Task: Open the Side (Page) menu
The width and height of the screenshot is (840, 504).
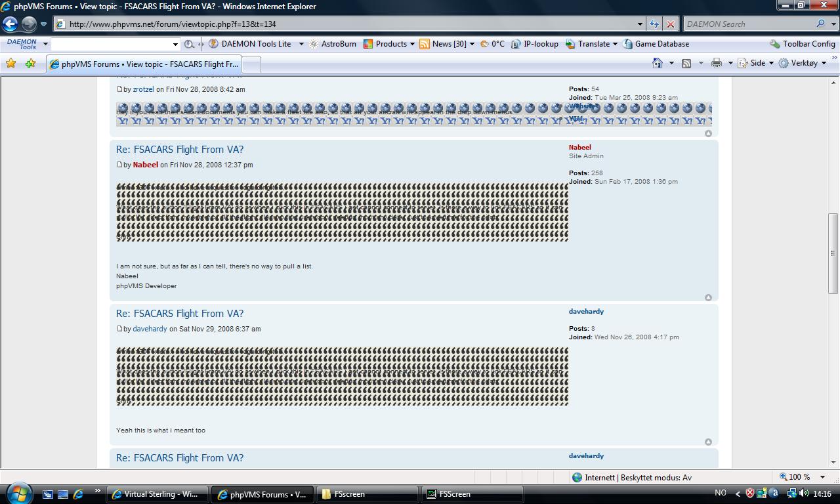Action: click(755, 63)
